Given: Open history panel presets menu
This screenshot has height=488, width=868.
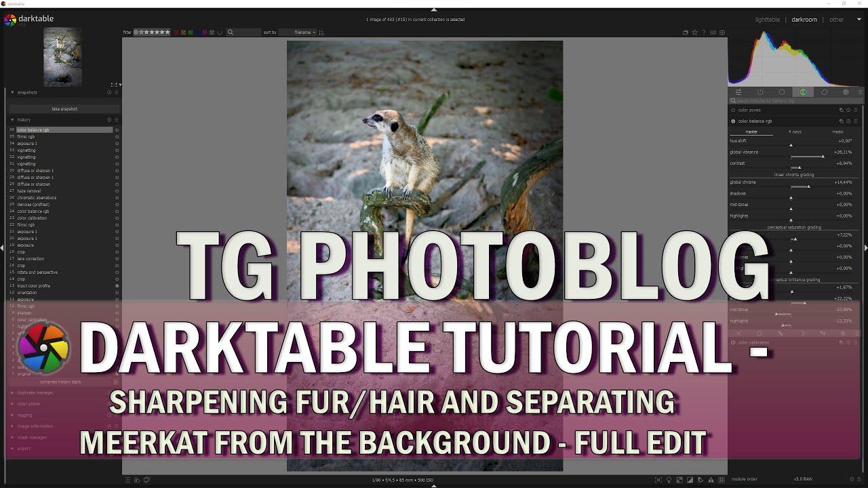Looking at the screenshot, I should click(x=116, y=120).
